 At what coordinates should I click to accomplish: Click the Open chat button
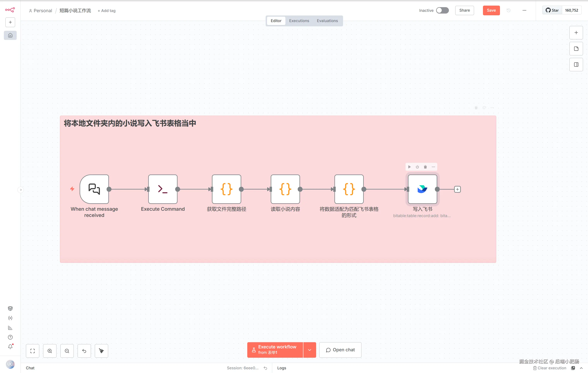point(340,350)
